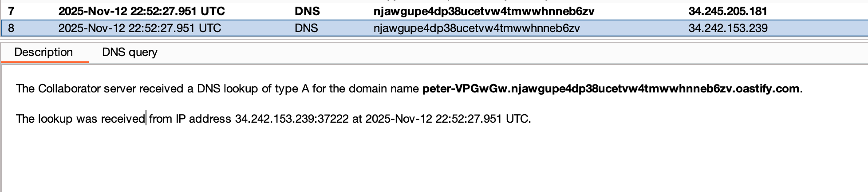Select the Description tab

point(43,52)
